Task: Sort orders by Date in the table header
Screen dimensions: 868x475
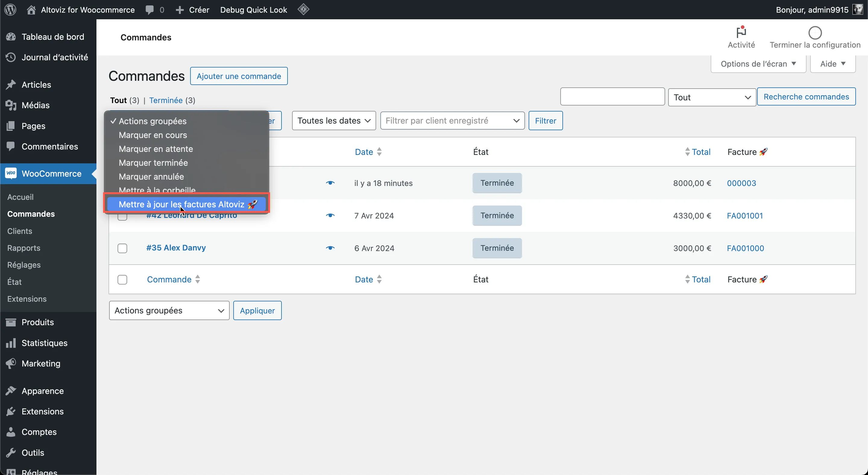Action: [x=368, y=152]
